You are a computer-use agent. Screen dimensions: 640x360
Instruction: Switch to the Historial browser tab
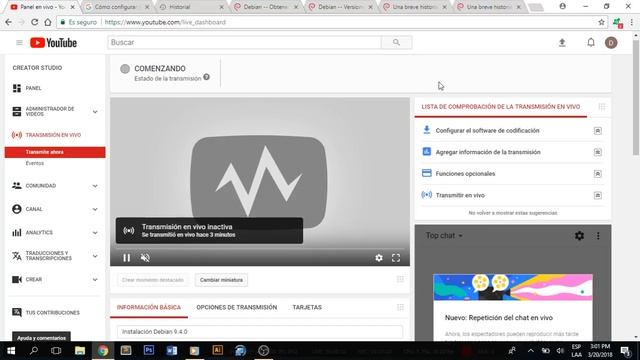pyautogui.click(x=191, y=7)
